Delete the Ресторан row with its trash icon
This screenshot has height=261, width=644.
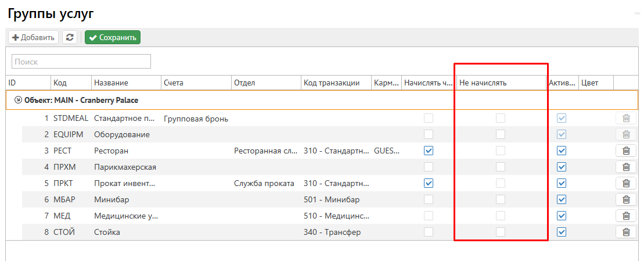[x=626, y=151]
